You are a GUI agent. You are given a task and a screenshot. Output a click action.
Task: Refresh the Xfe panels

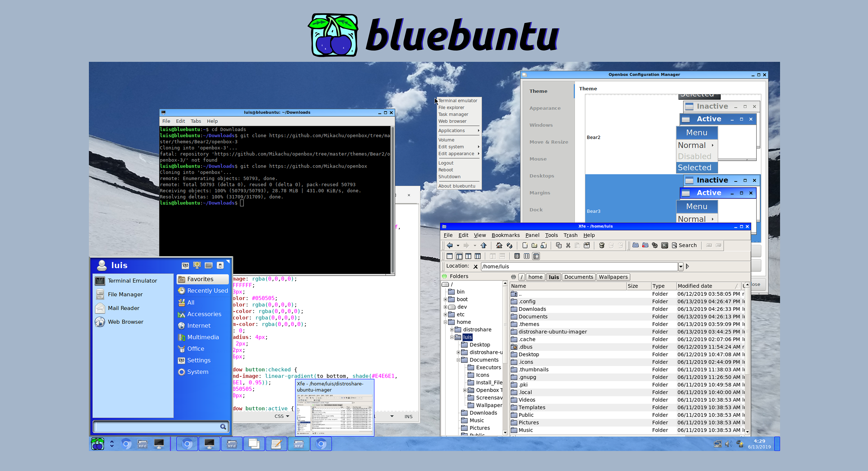coord(509,245)
